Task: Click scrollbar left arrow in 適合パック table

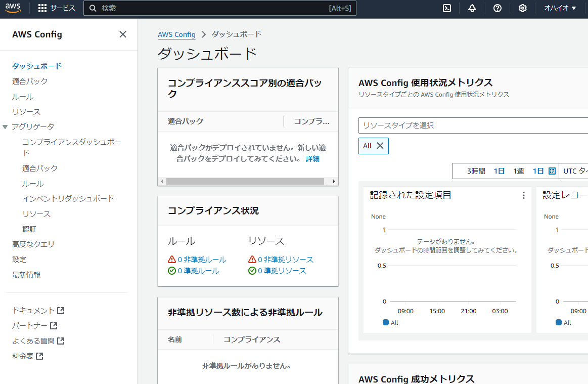Action: tap(162, 181)
